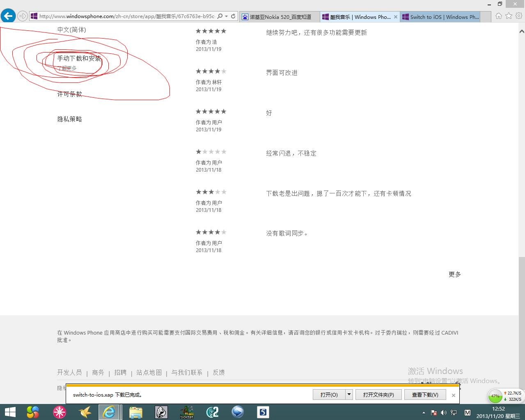Open the pink snowflake app on taskbar
The image size is (525, 420).
[60, 412]
